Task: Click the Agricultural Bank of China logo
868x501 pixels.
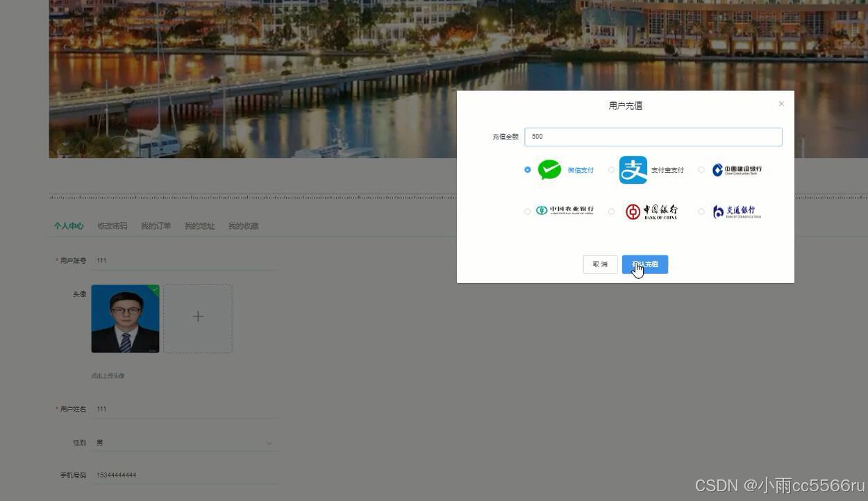Action: tap(565, 211)
